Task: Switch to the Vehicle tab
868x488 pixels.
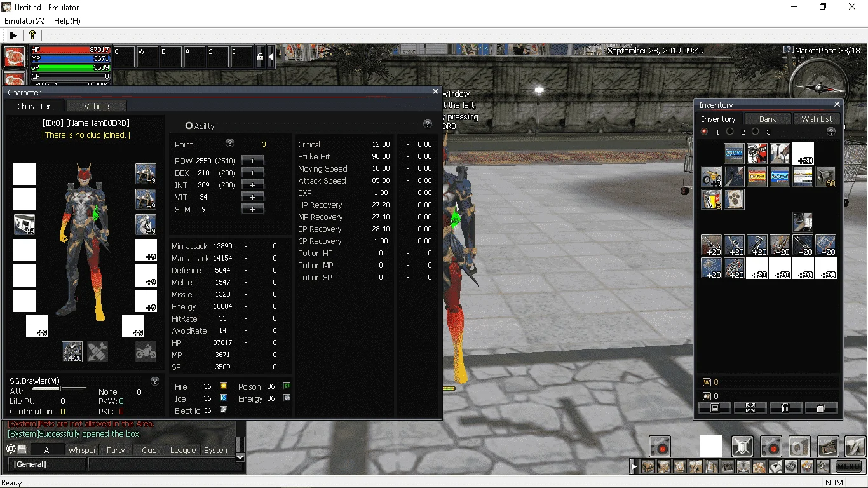Action: [97, 106]
